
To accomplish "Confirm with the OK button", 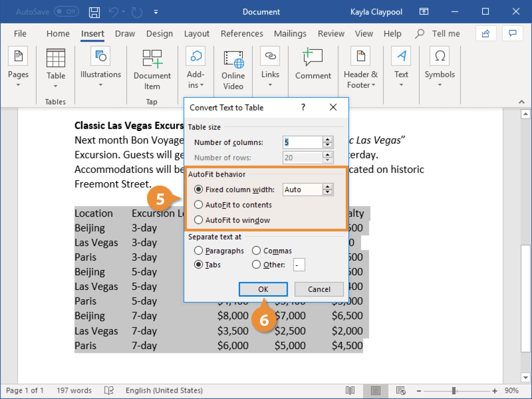I will point(263,289).
